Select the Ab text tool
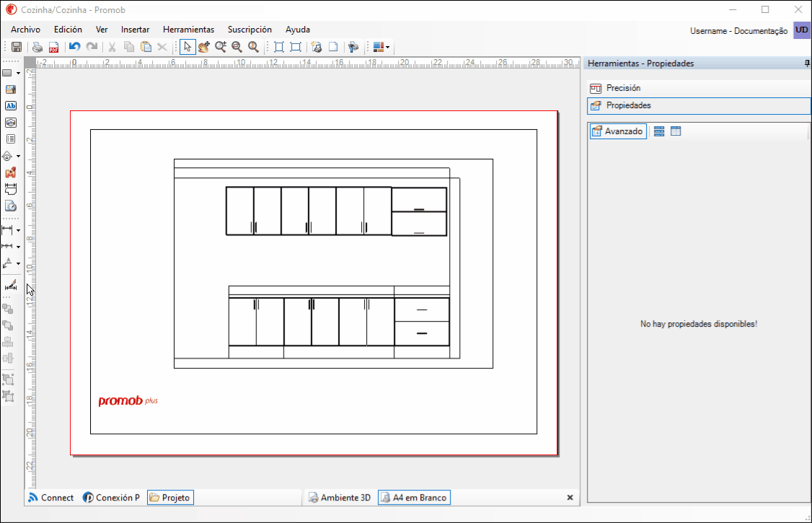 pos(10,105)
